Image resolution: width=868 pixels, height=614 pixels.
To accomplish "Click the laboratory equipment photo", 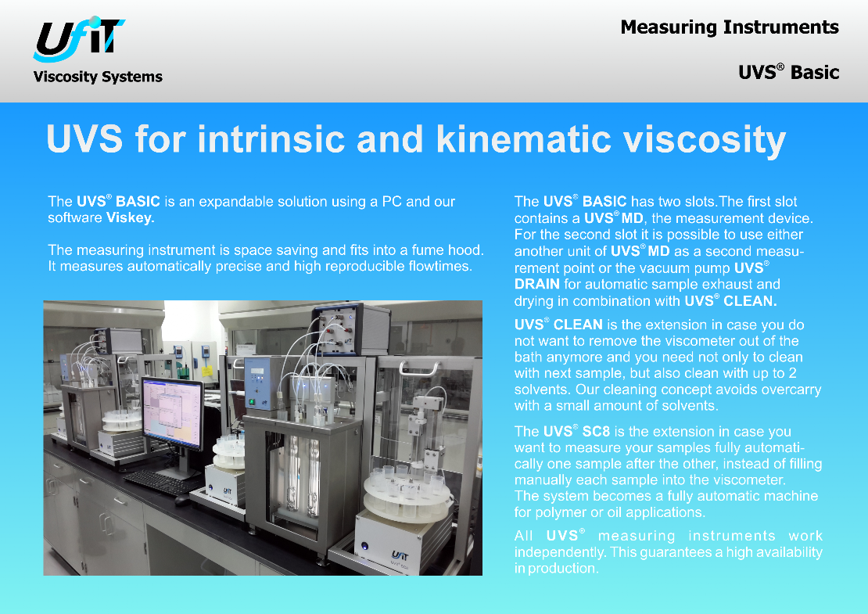I will pyautogui.click(x=262, y=438).
